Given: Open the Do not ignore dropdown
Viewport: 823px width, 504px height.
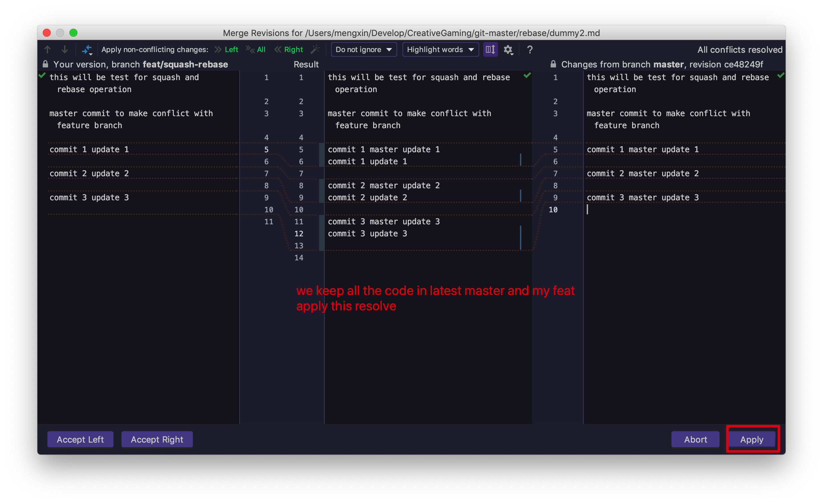Looking at the screenshot, I should (363, 49).
